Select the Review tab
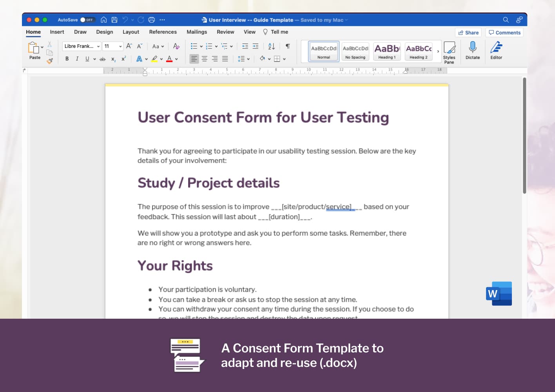Screen dimensions: 555x392 click(x=225, y=32)
